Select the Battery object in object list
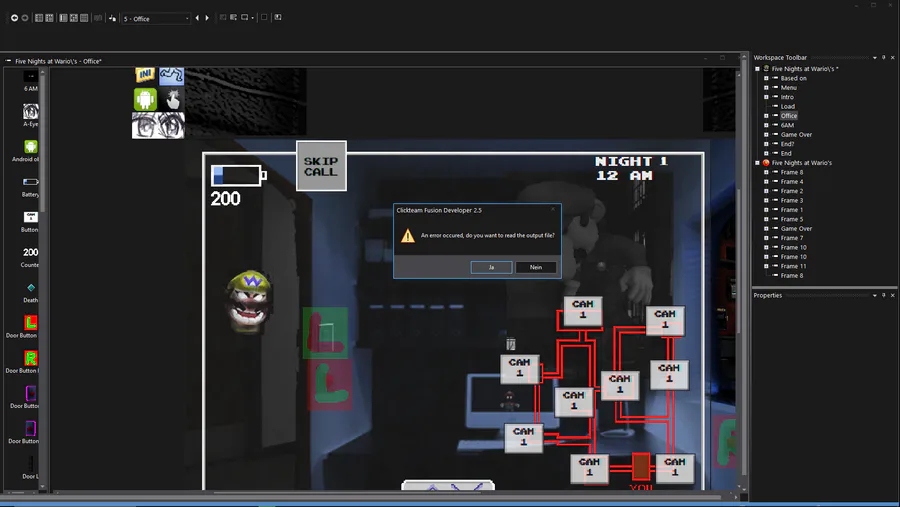This screenshot has height=507, width=900. coord(30,187)
